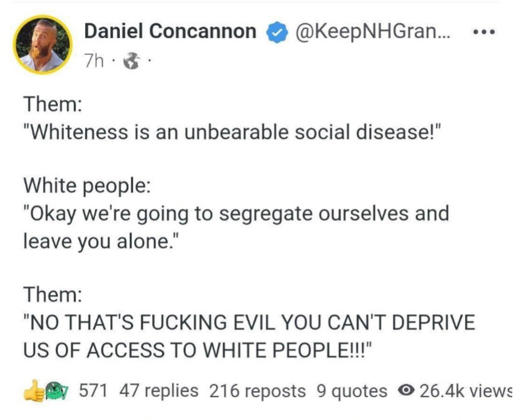
Task: View the 216 reposts
Action: tap(257, 390)
